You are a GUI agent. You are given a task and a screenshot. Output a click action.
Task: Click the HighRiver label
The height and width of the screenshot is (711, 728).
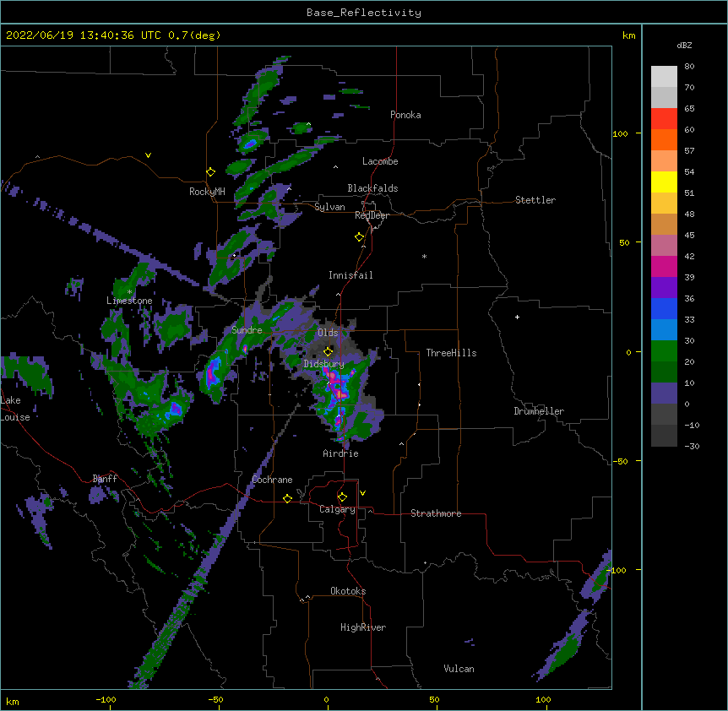pos(363,627)
